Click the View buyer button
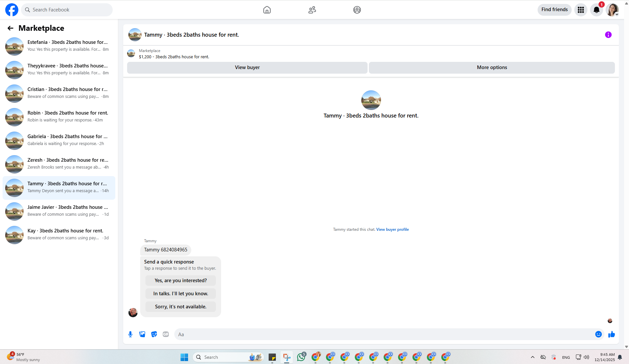This screenshot has height=364, width=629. [x=247, y=67]
